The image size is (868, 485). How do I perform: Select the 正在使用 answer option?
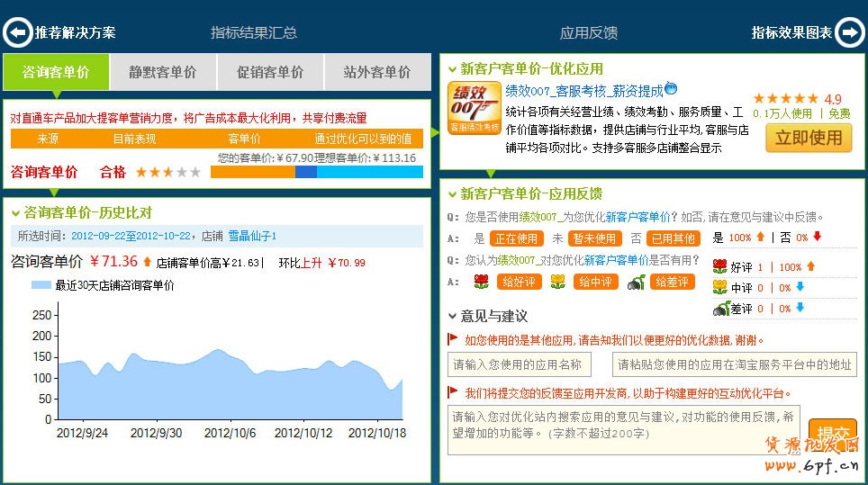tap(517, 238)
